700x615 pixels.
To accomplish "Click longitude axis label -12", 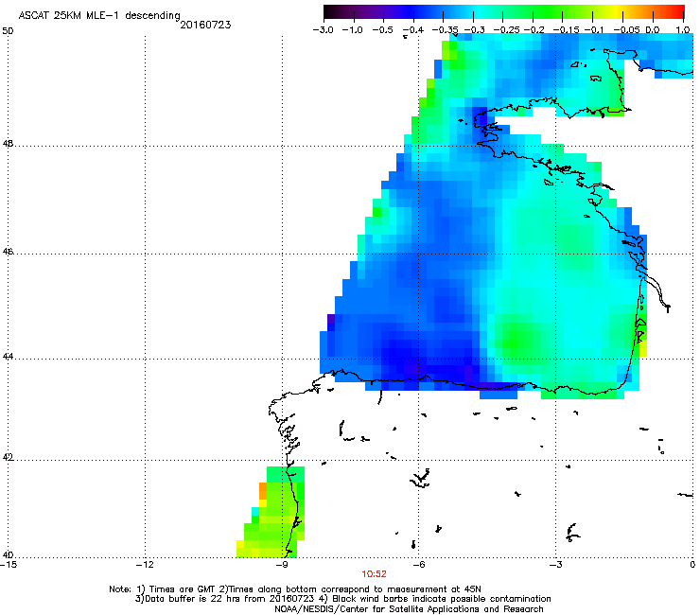I will tap(145, 565).
